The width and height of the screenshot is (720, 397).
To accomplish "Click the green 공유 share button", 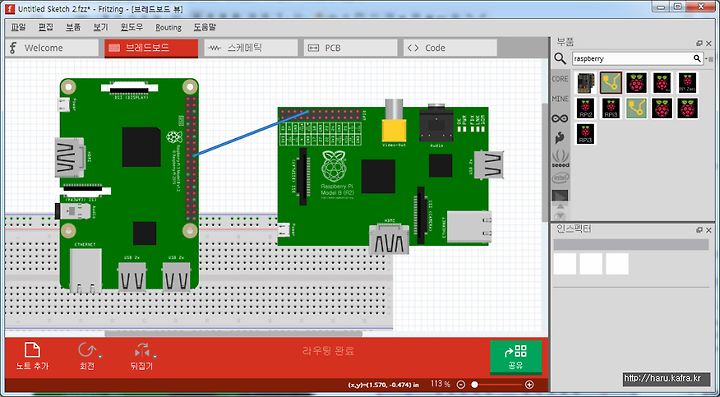I will point(516,357).
